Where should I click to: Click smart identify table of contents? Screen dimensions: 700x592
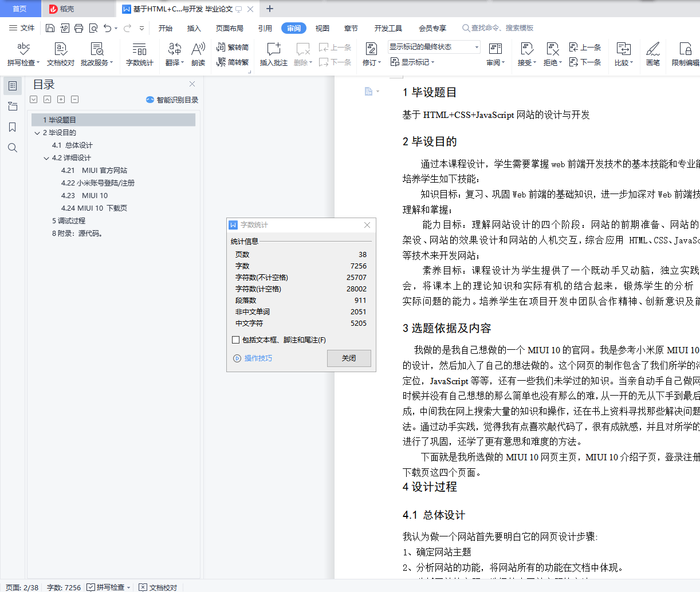(172, 100)
